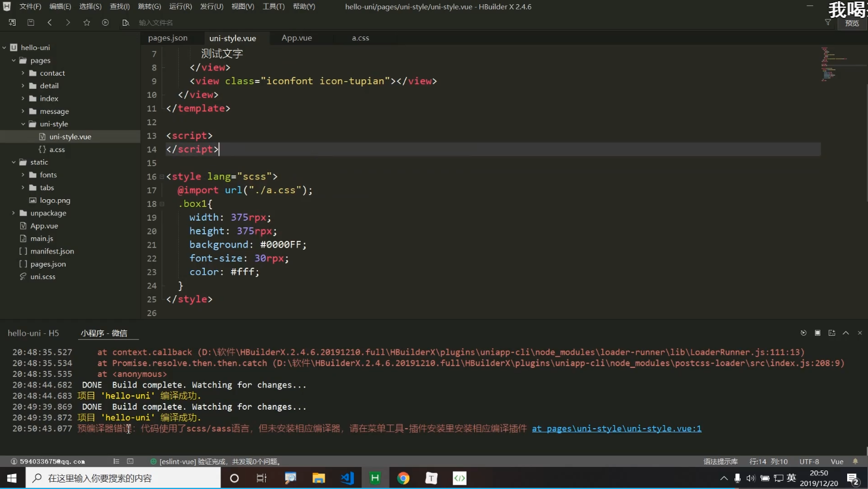The height and width of the screenshot is (489, 868).
Task: Expand the index folder
Action: 23,98
